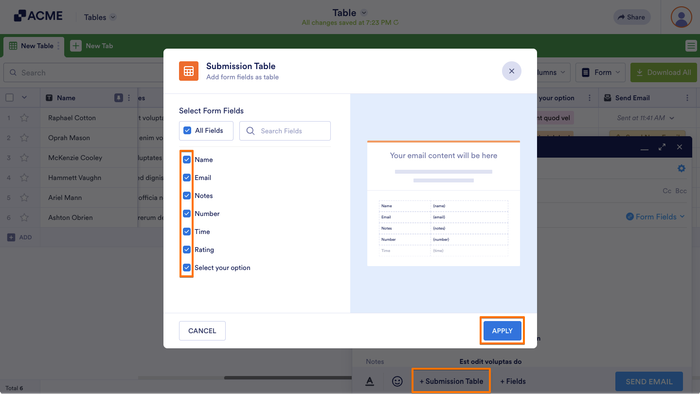
Task: Click the APPLY button
Action: coord(502,331)
